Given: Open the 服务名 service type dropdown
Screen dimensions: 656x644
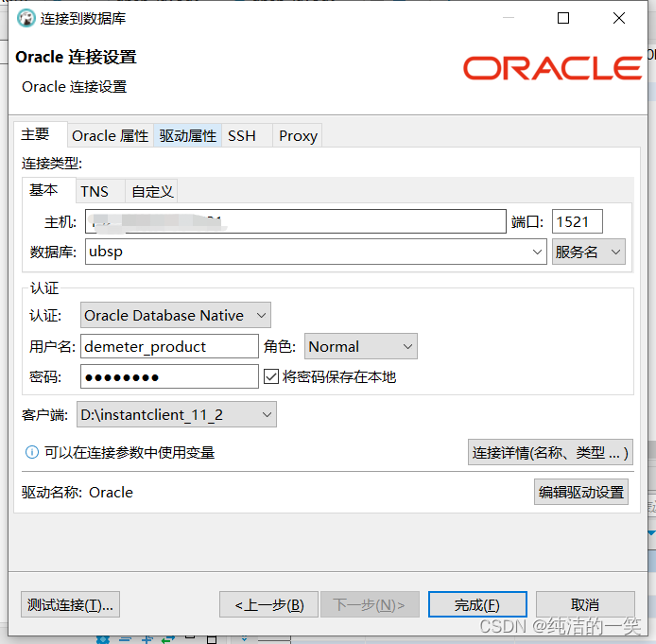Looking at the screenshot, I should pos(589,252).
